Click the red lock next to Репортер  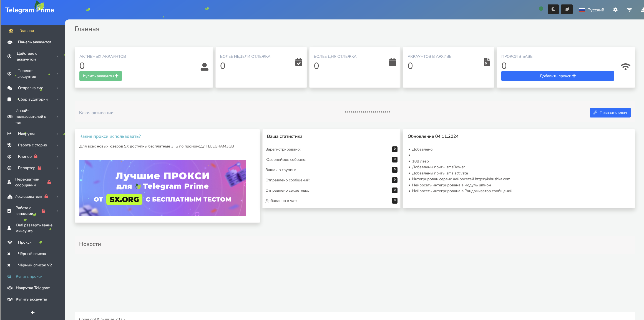pos(39,168)
